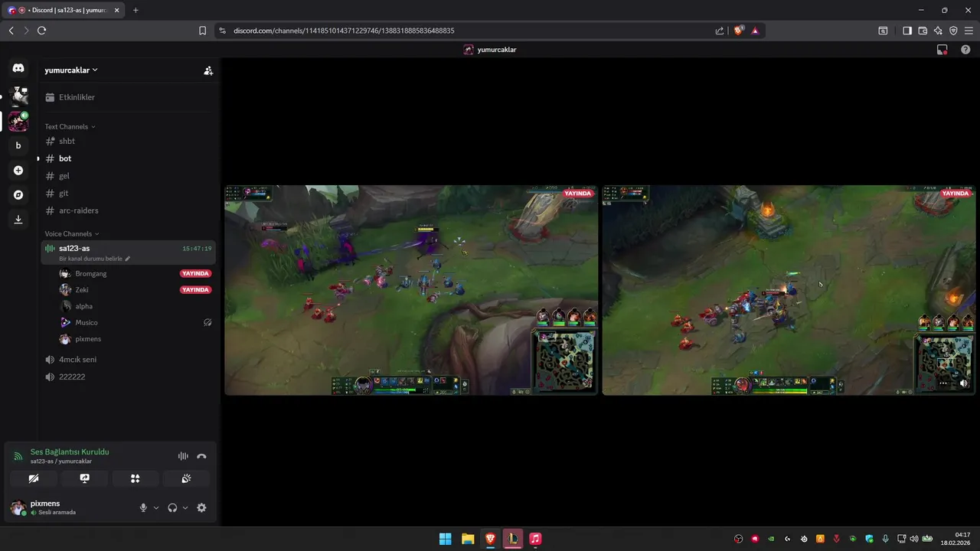Open Discord direct messages home icon
Screen dimensions: 980x551
(x=18, y=68)
